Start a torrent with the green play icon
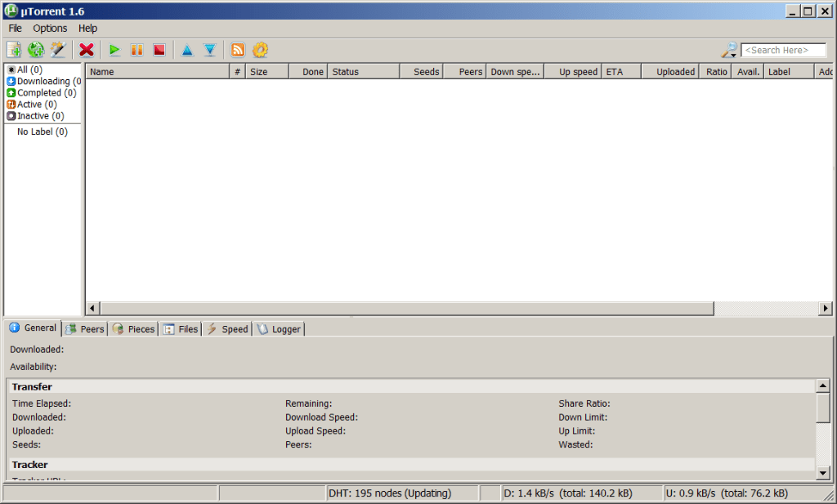This screenshot has width=837, height=504. coord(114,50)
